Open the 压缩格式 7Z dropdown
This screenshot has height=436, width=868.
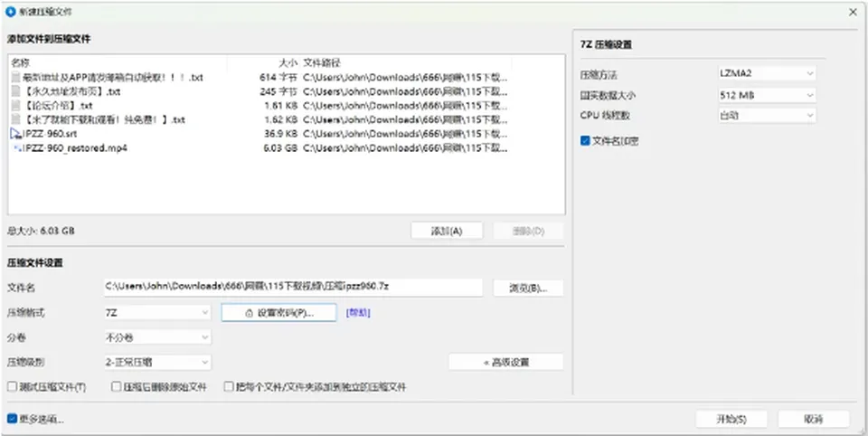[157, 313]
